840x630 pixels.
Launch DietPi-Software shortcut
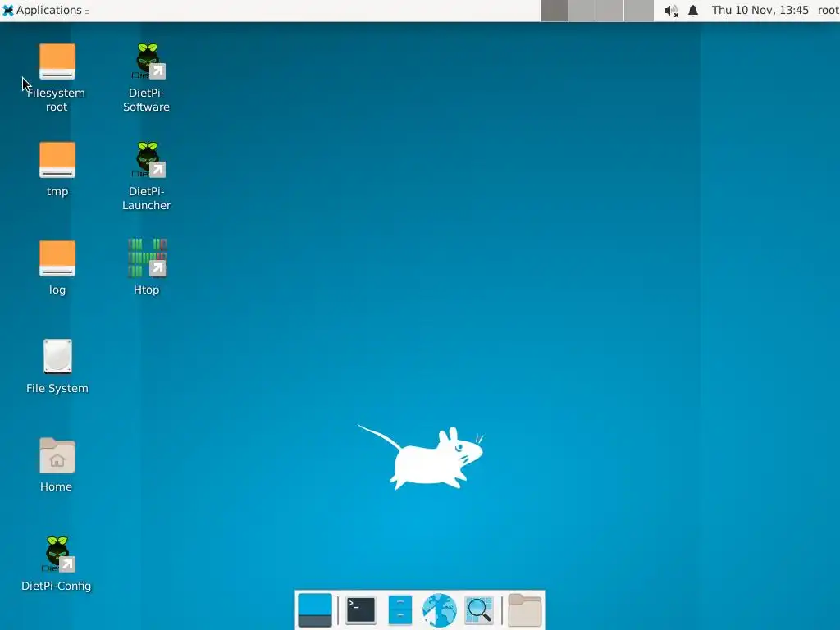click(x=148, y=62)
